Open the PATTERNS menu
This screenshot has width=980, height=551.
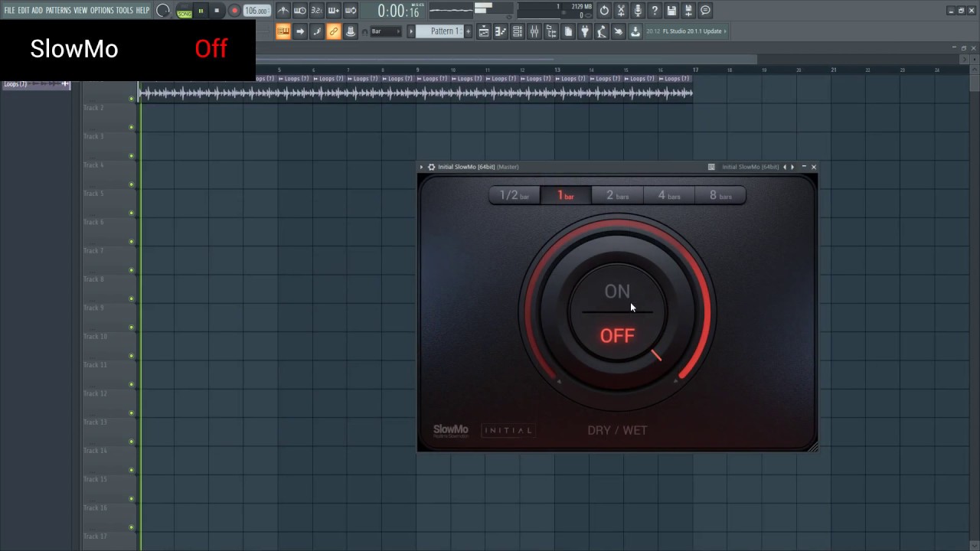(x=58, y=11)
